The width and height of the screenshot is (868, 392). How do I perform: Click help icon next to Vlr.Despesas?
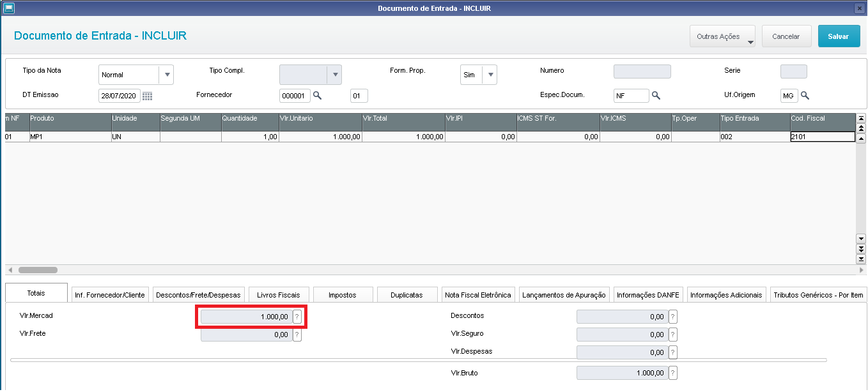pyautogui.click(x=672, y=352)
